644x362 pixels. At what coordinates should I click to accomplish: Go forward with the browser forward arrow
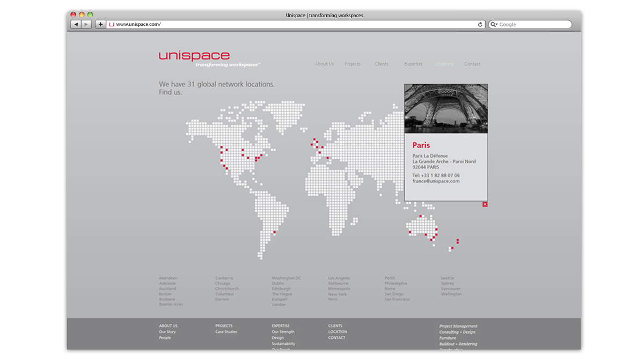86,24
